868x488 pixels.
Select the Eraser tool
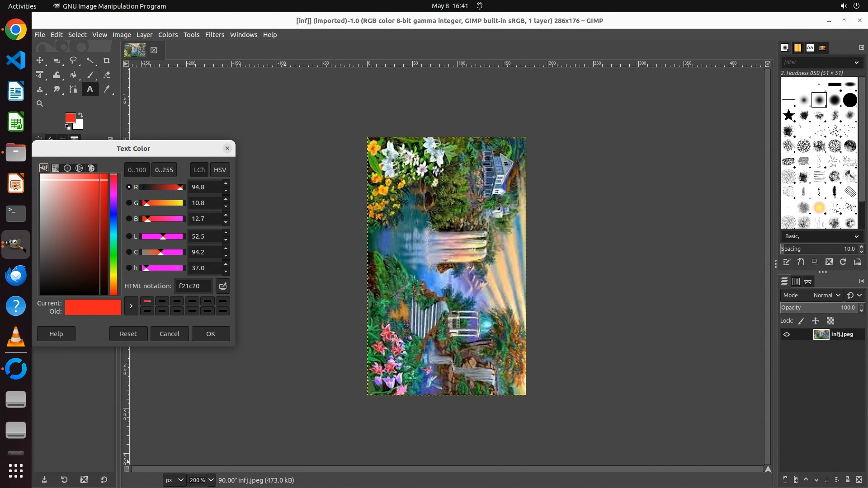(x=107, y=75)
